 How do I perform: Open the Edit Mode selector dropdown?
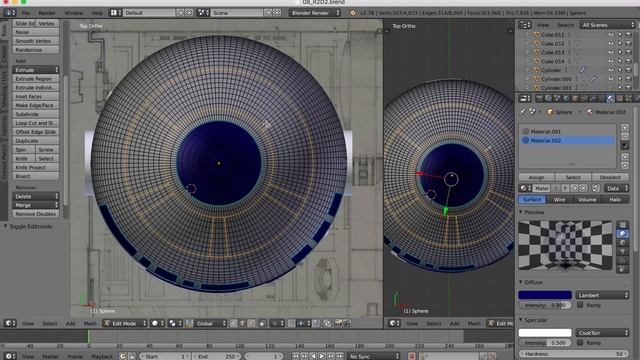click(124, 323)
